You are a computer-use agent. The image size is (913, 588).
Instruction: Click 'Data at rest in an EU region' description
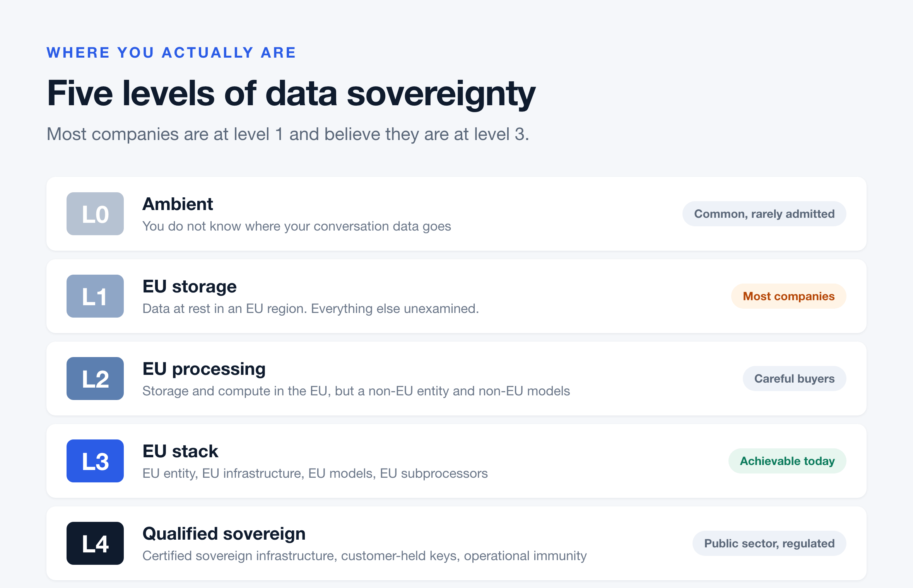coord(311,309)
